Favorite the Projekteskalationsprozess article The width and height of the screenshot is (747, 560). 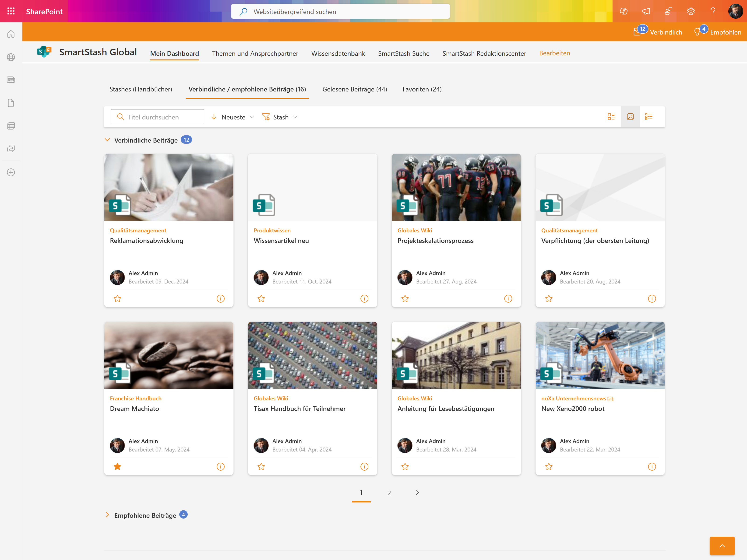pyautogui.click(x=405, y=298)
